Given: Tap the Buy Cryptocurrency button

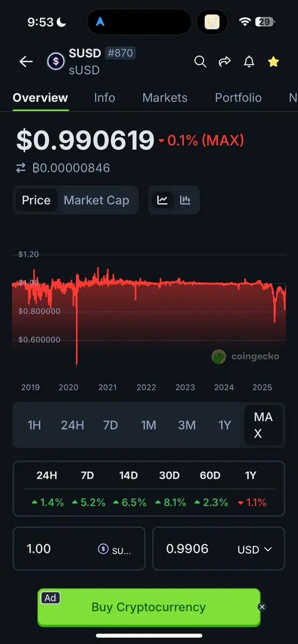Looking at the screenshot, I should pos(149,607).
